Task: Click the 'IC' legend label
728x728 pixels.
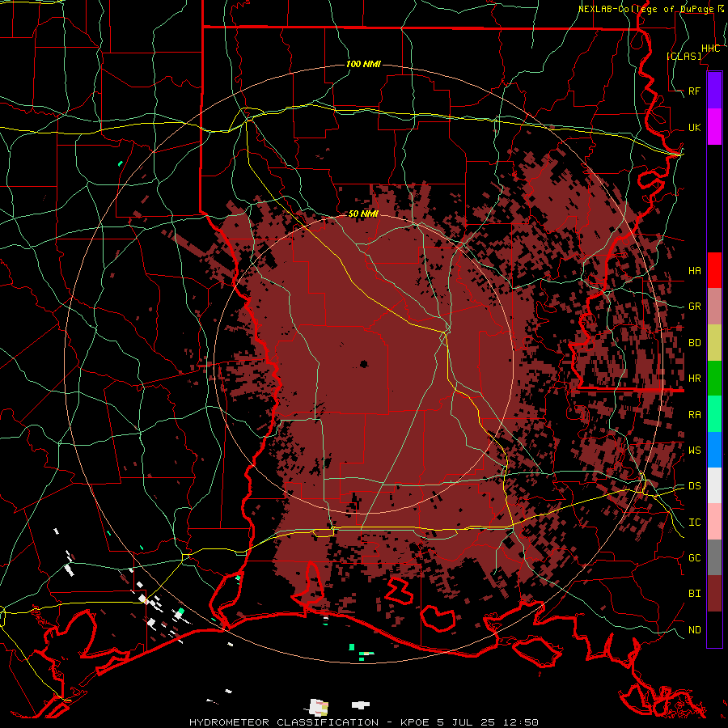Action: tap(694, 523)
